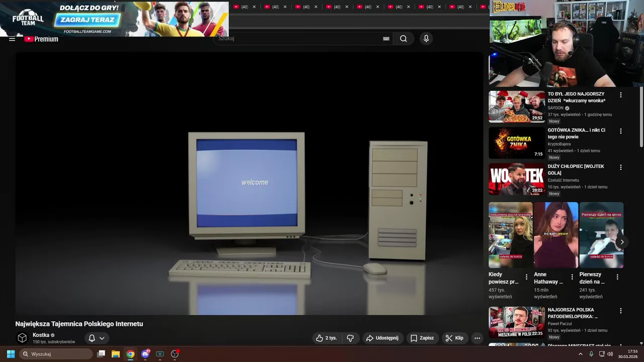644x362 pixels.
Task: Open SAYGON video thumbnail 29:52
Action: coord(517,107)
